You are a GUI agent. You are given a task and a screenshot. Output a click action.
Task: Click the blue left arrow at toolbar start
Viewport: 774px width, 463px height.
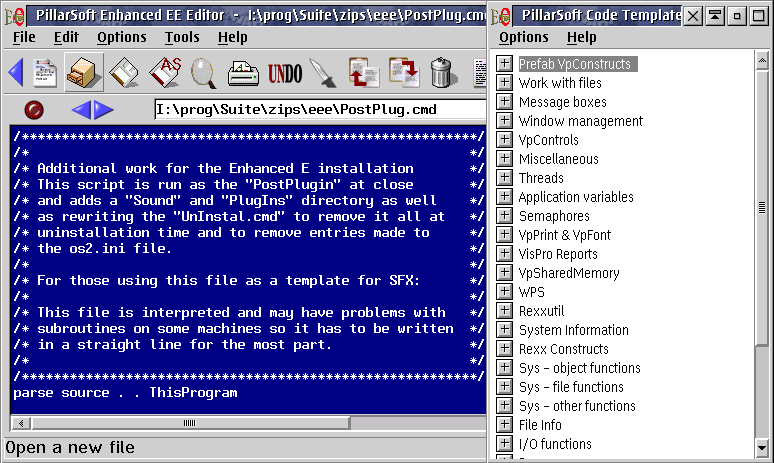pos(16,72)
